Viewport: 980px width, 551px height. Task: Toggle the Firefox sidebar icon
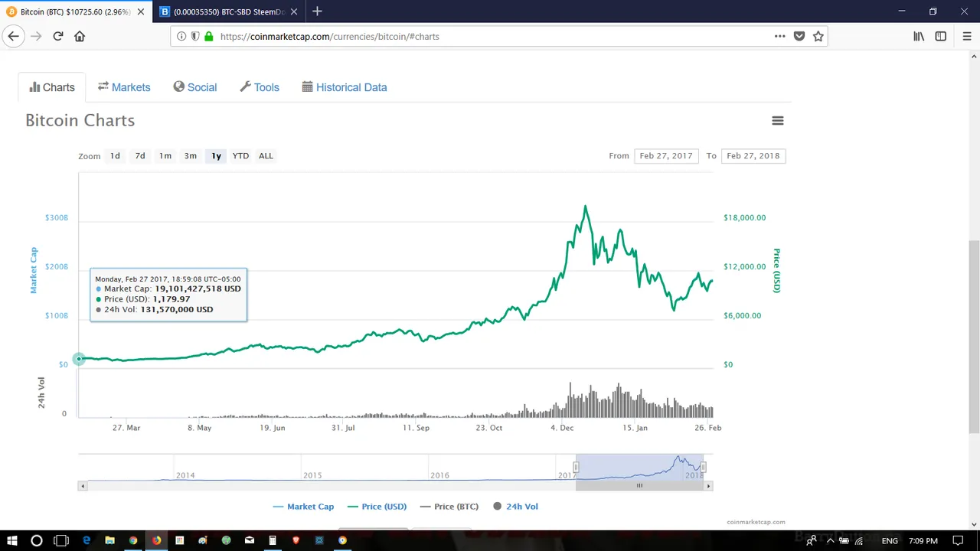click(x=941, y=36)
